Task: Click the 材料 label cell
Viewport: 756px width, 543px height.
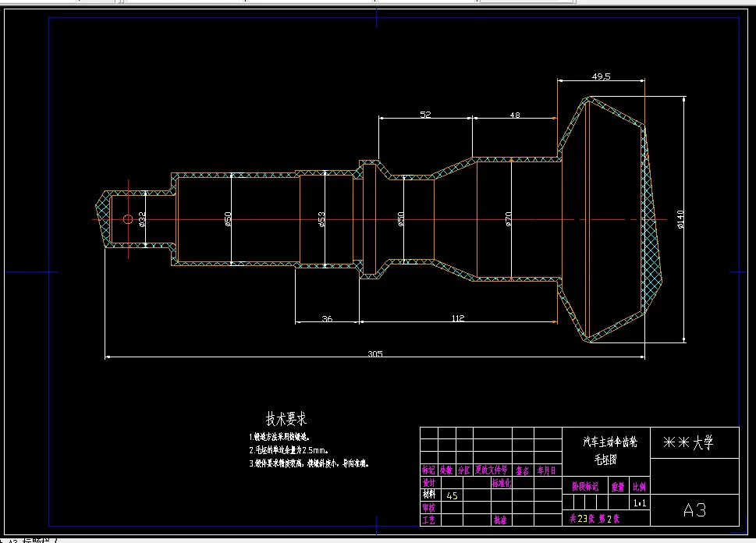Action: 429,495
